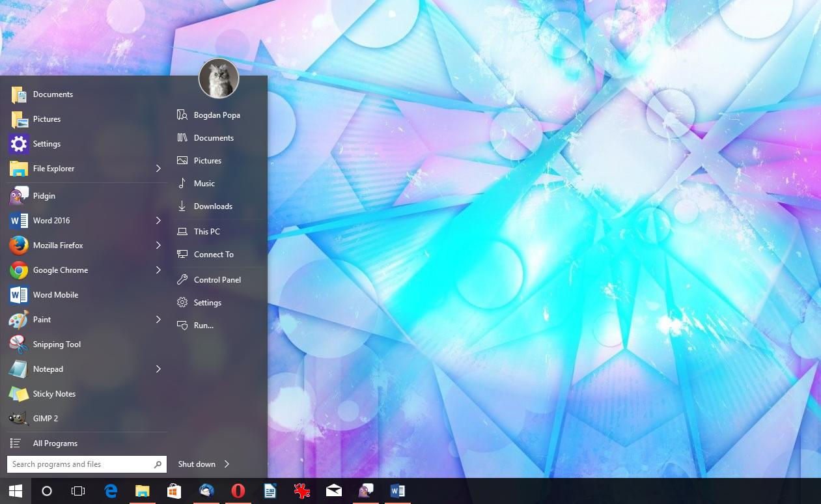This screenshot has width=821, height=504.
Task: Open Control Panel
Action: [218, 280]
